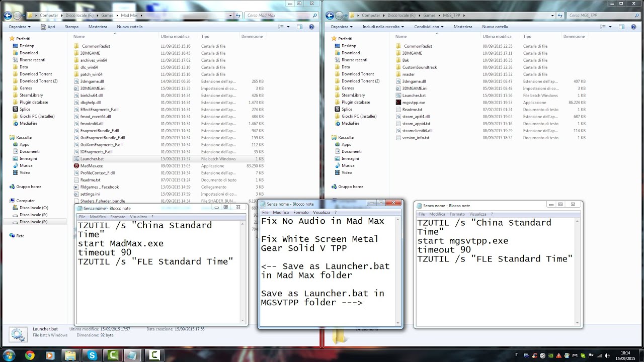Open Visualizza menu in right Notepad
644x362 pixels.
pos(477,214)
